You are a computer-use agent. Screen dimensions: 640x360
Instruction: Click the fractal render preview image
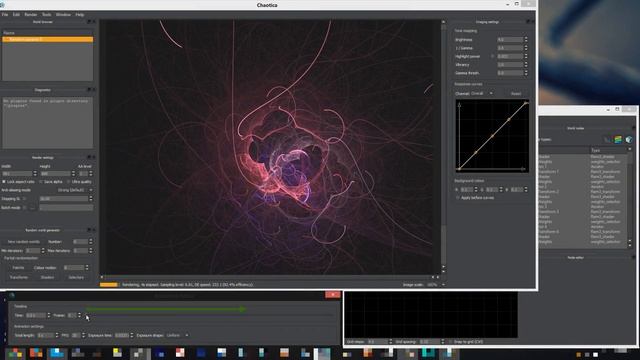pyautogui.click(x=270, y=147)
